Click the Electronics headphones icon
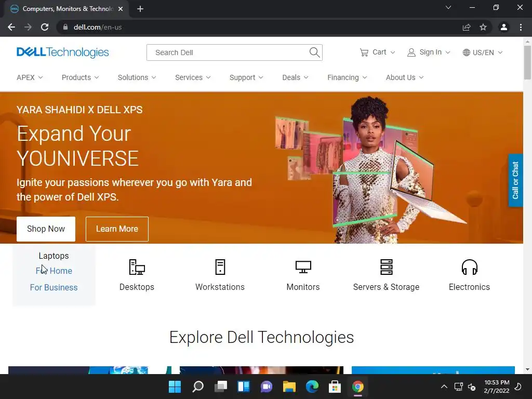 470,267
